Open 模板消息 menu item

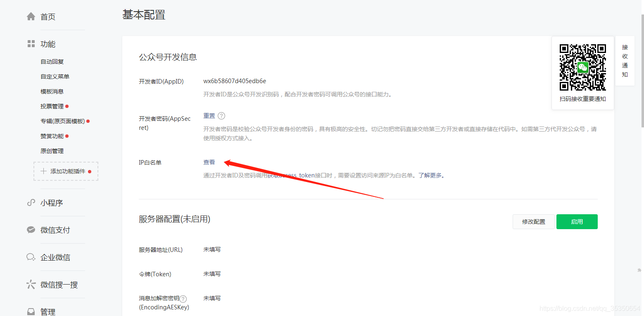(x=52, y=91)
